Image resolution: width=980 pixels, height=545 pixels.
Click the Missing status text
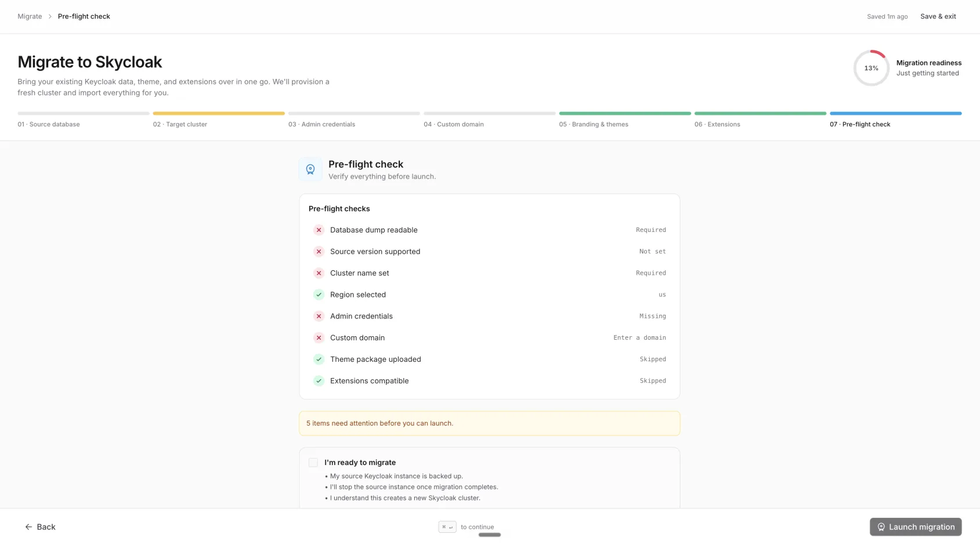pyautogui.click(x=653, y=316)
